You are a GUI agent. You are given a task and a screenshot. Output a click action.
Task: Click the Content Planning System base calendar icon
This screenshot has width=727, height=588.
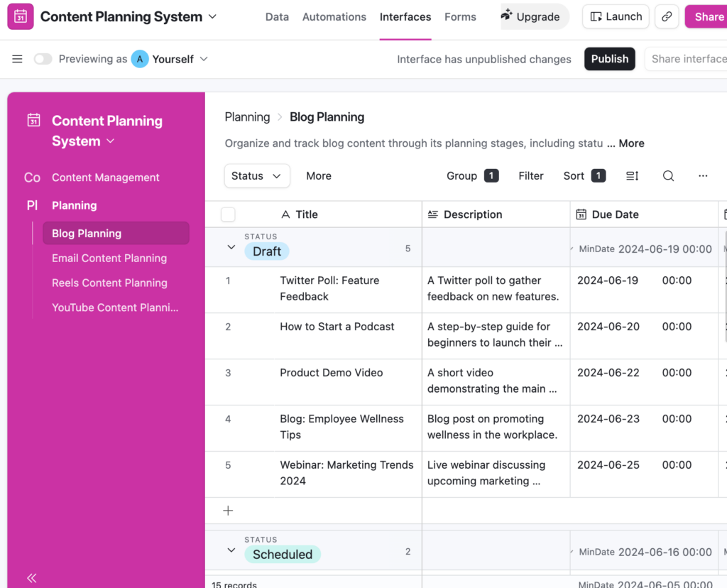point(21,17)
